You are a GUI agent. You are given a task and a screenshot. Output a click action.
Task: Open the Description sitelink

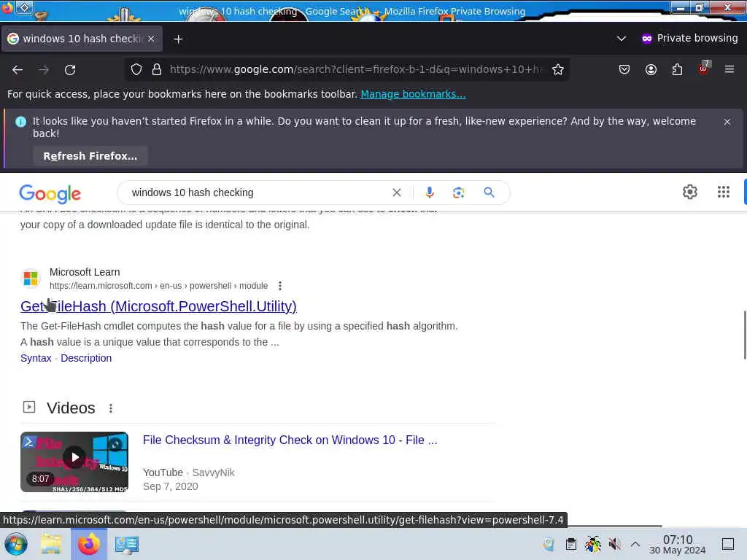tap(86, 358)
